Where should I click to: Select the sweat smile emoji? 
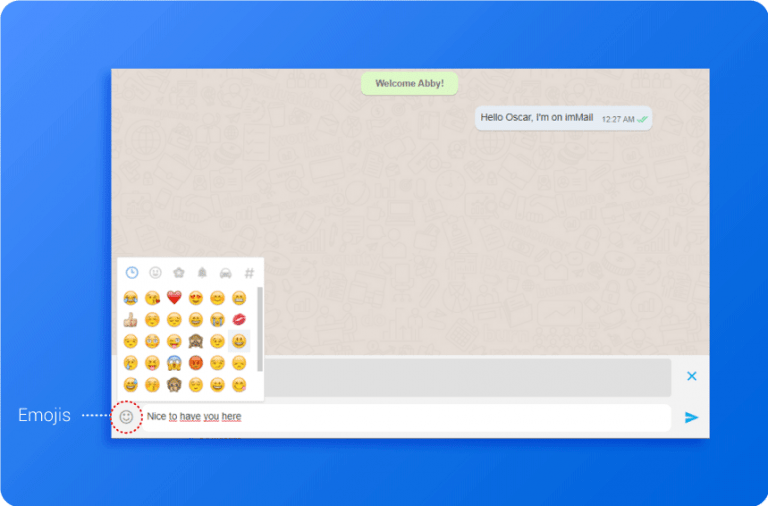[130, 385]
